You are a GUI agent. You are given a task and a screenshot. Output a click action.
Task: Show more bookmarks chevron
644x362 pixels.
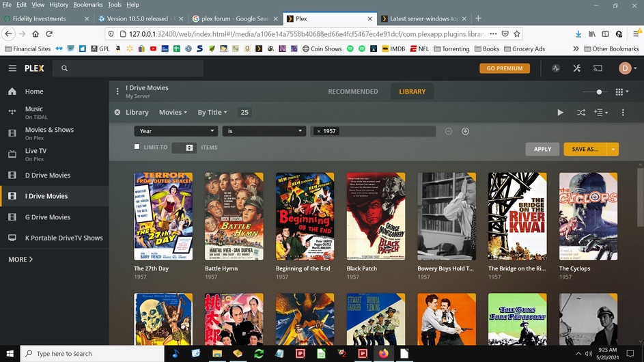pos(576,48)
